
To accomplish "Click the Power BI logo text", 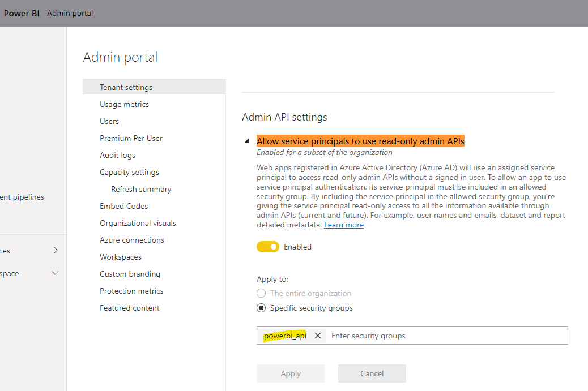I will click(x=22, y=13).
